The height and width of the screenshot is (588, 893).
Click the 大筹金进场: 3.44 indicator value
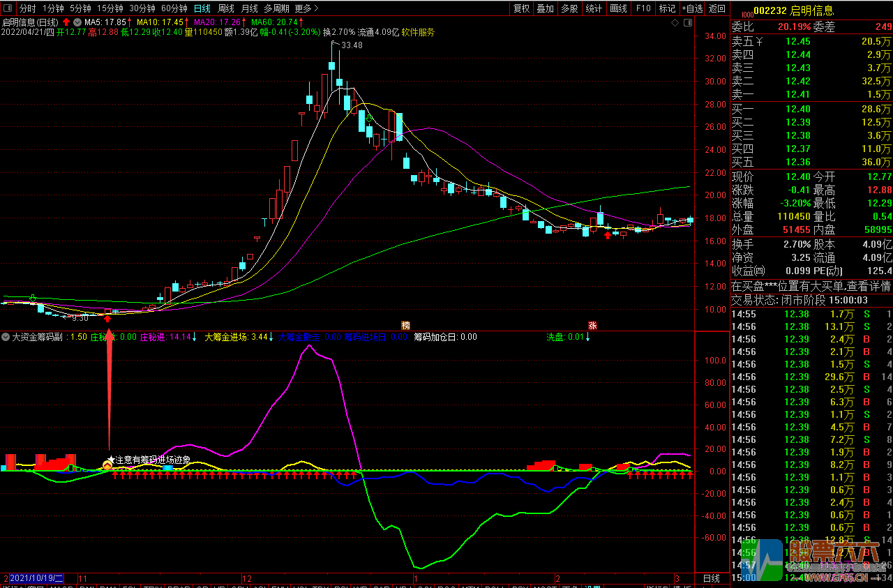point(239,337)
